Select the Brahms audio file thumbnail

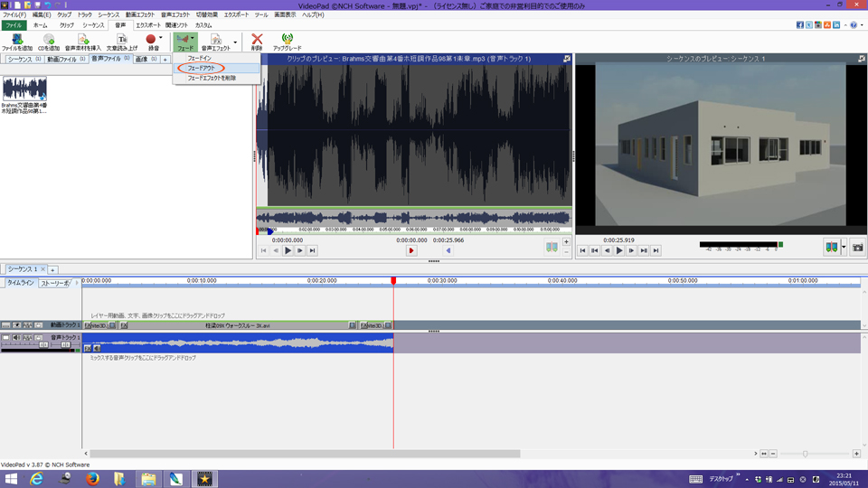(x=24, y=89)
